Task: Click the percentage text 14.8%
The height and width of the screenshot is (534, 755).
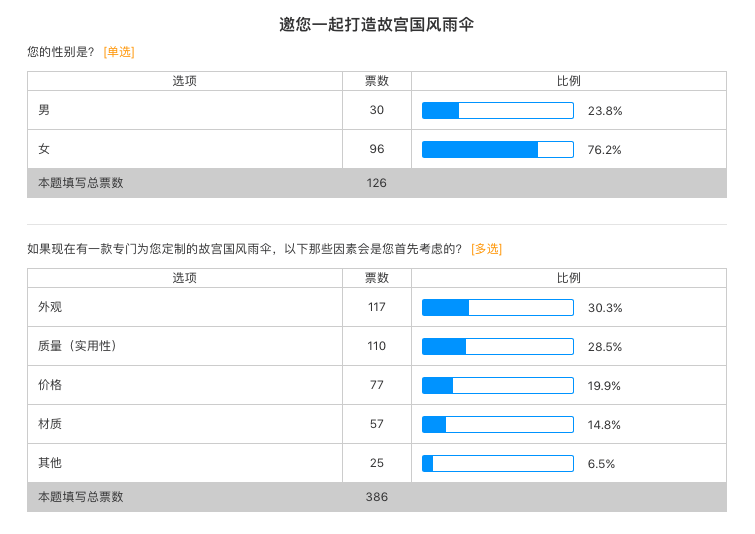Action: pyautogui.click(x=604, y=425)
